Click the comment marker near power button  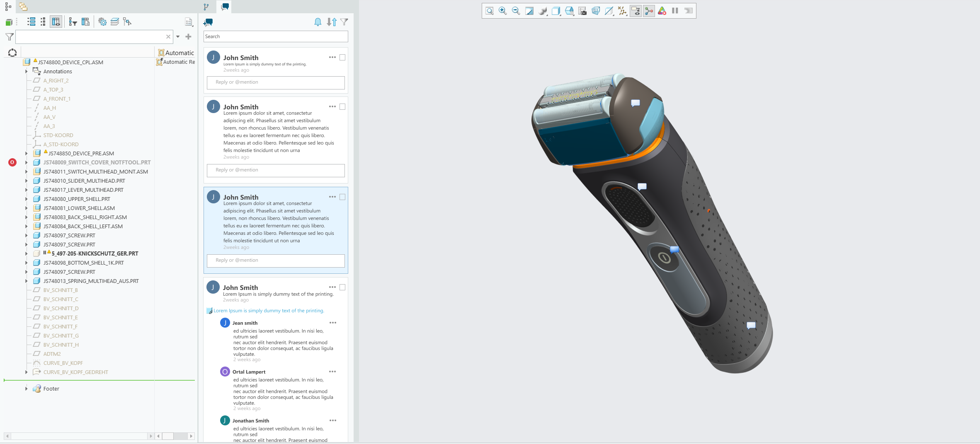click(x=674, y=249)
